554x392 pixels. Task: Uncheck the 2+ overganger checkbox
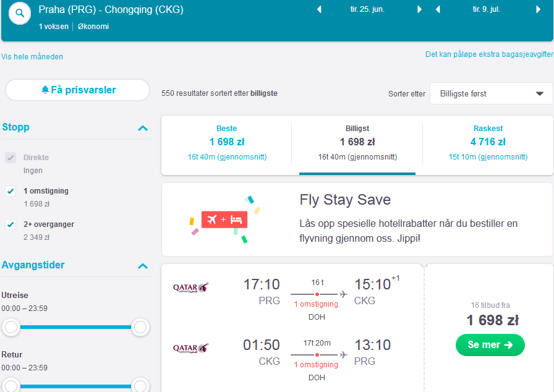pos(11,224)
